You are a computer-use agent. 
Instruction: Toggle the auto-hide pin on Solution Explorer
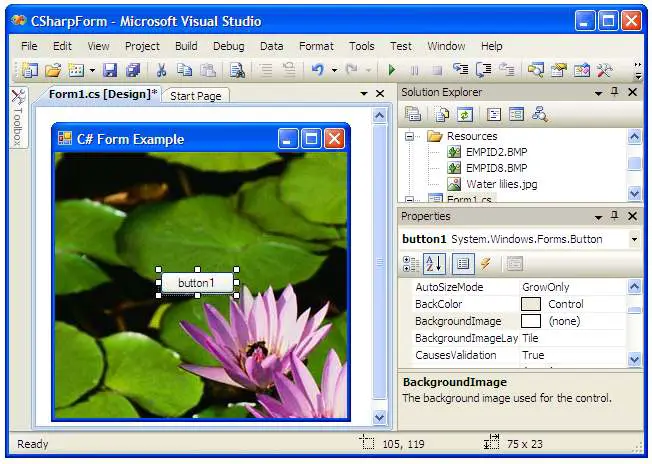point(615,92)
